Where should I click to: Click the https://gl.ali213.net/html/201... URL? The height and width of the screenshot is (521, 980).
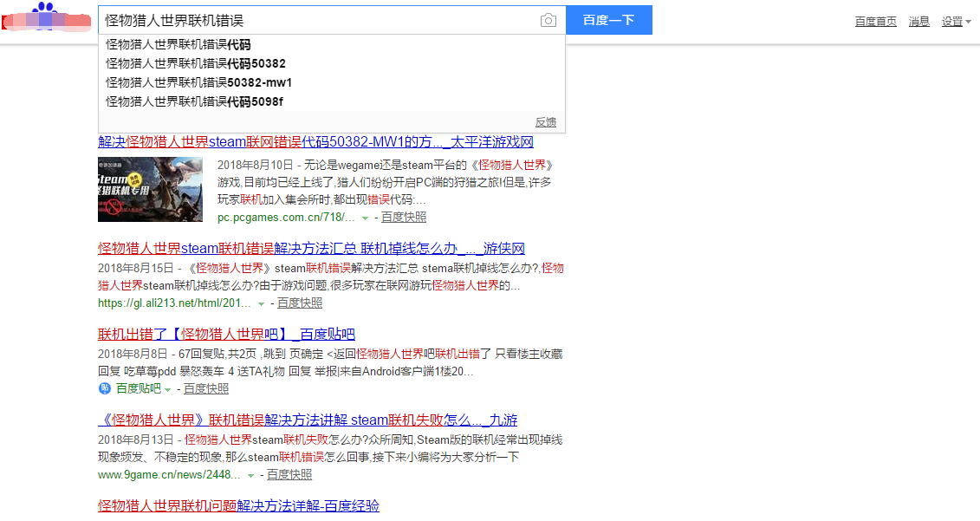[174, 303]
